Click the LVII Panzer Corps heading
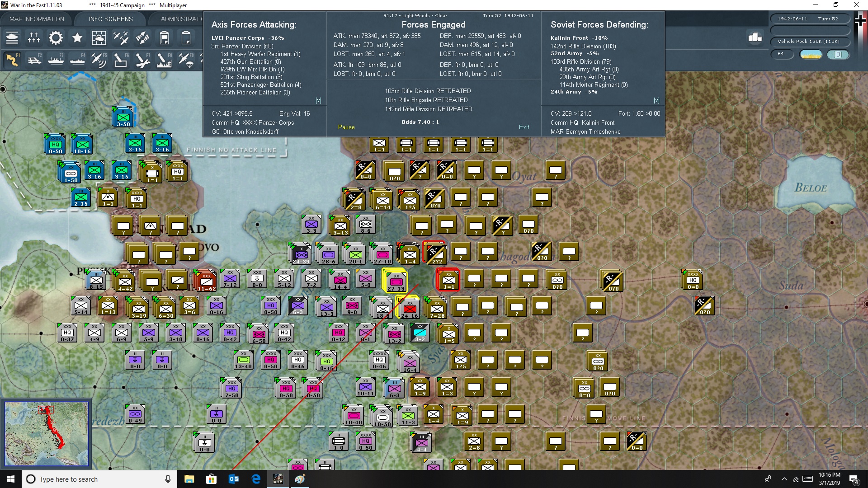868x488 pixels. click(248, 38)
